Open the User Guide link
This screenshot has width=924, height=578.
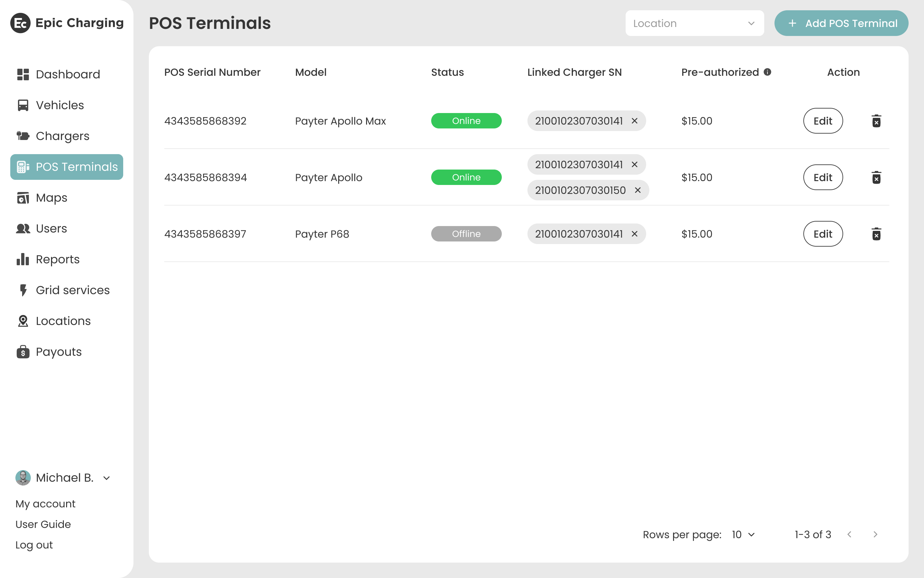43,524
